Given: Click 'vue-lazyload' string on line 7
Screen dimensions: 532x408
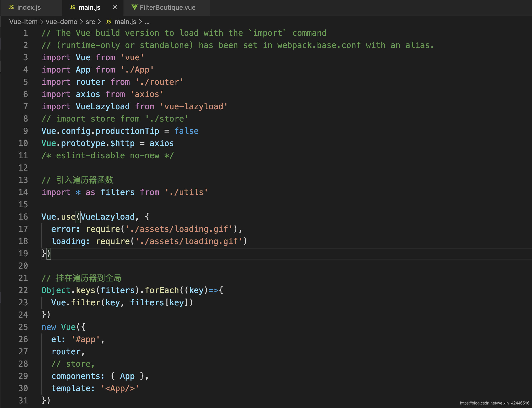Looking at the screenshot, I should click(x=194, y=106).
